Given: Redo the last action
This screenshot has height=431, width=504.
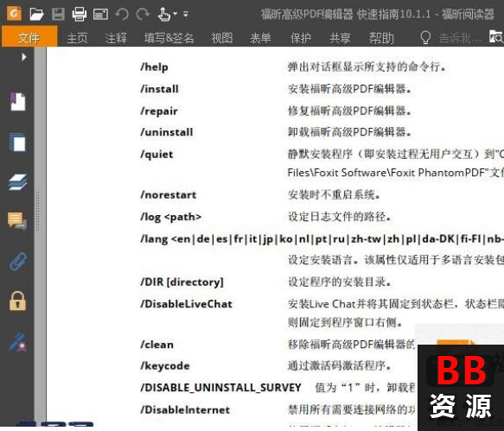Looking at the screenshot, I should [143, 14].
